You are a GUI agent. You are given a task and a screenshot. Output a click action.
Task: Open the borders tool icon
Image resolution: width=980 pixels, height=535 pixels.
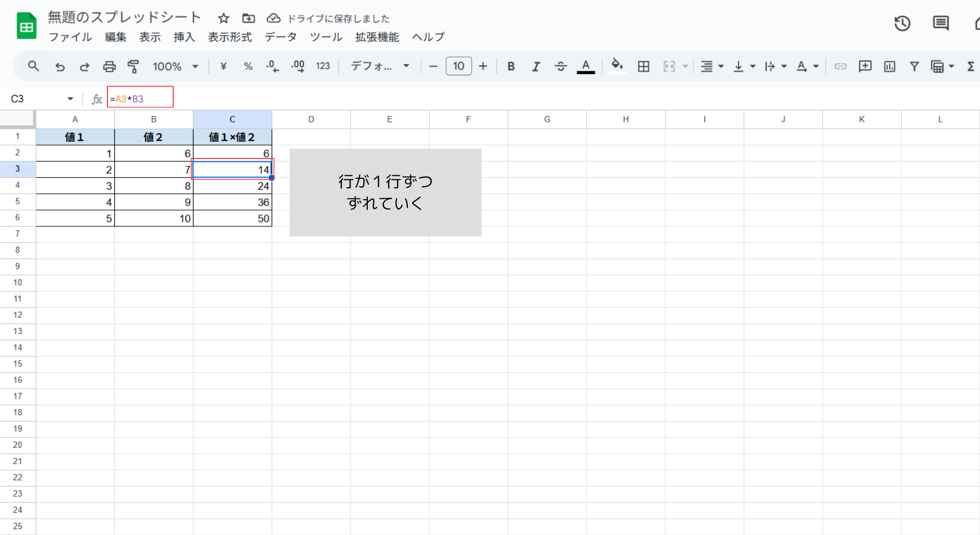(x=643, y=66)
